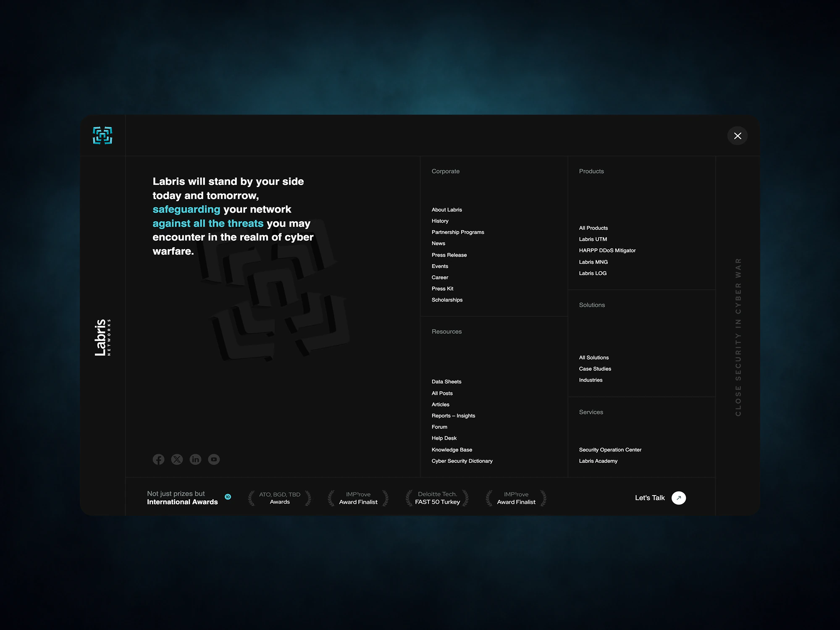Open the Labris MNG product
Screen dimensions: 840x630
[x=593, y=262]
